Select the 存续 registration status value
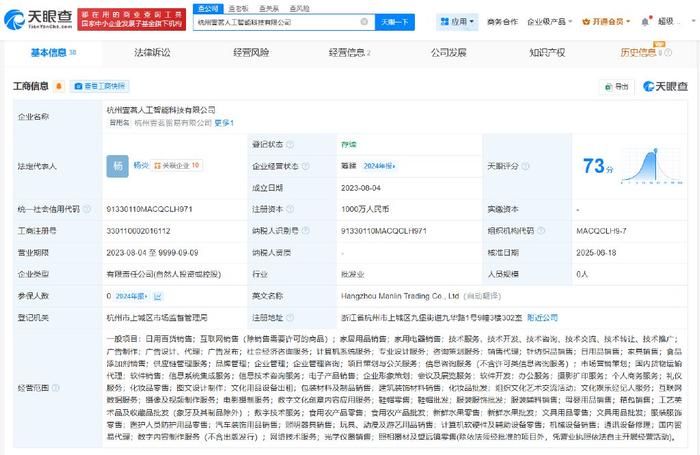This screenshot has height=455, width=700. (349, 145)
